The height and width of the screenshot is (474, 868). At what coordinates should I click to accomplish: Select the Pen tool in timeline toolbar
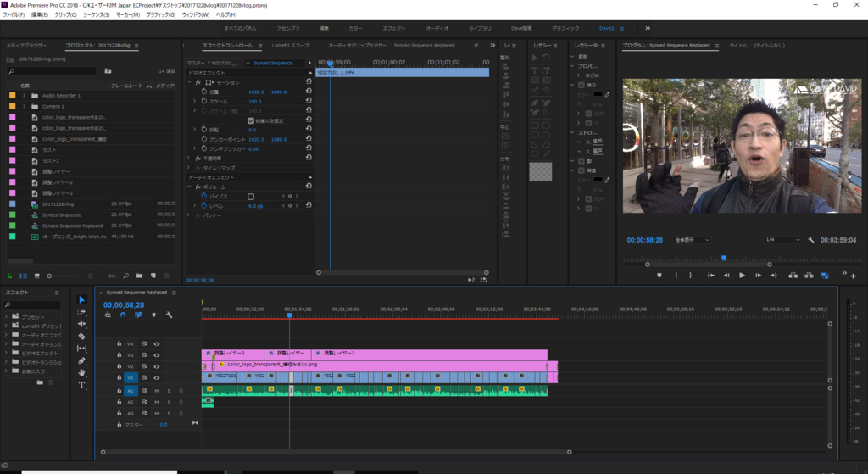[x=82, y=360]
